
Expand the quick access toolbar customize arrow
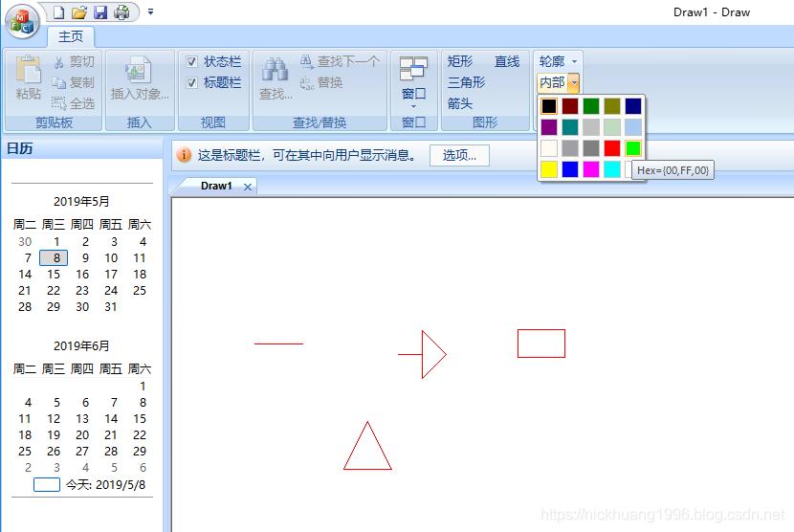pos(150,11)
